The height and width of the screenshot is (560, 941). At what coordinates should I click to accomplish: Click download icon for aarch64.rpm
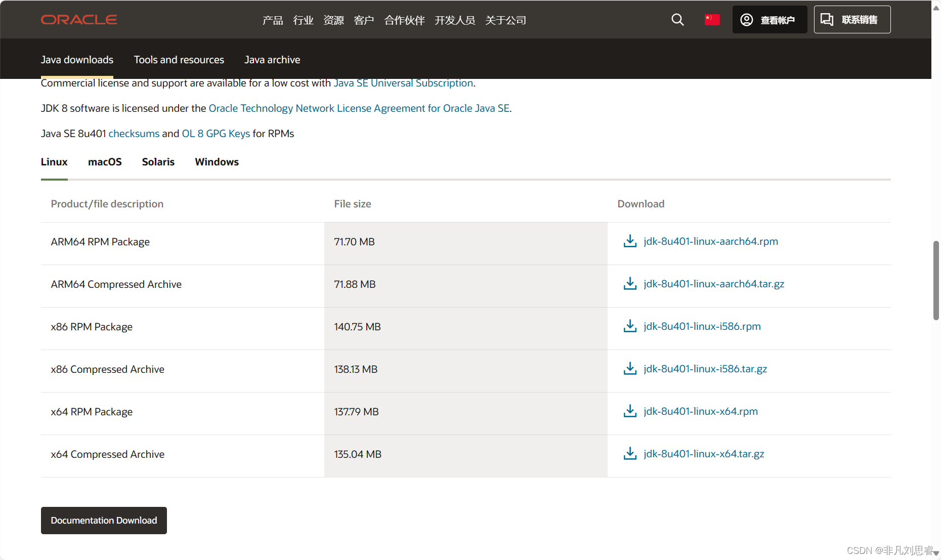pyautogui.click(x=630, y=241)
